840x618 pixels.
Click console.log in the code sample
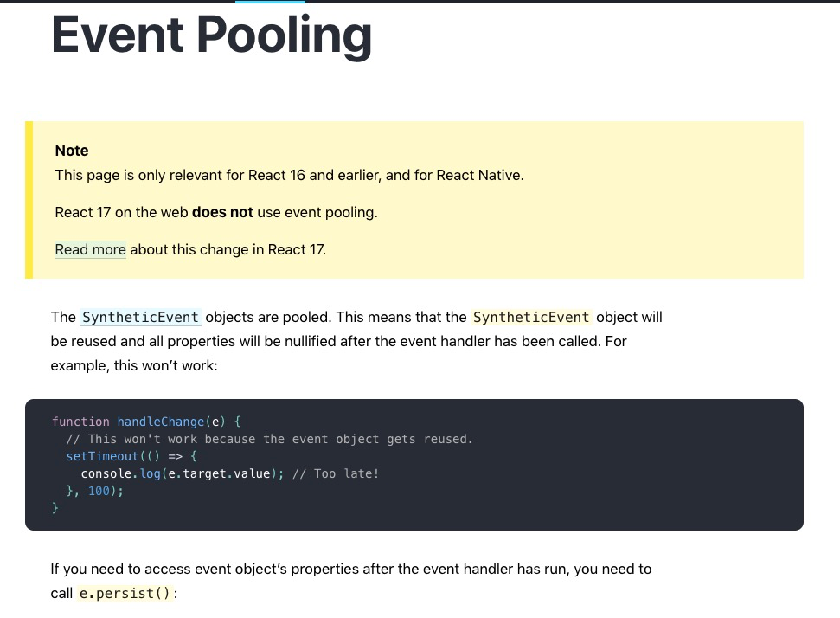[117, 473]
